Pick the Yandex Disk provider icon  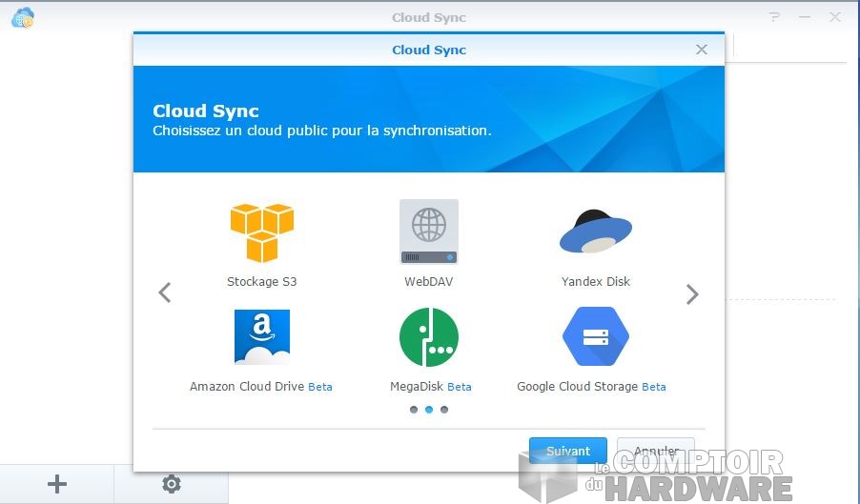(x=596, y=232)
